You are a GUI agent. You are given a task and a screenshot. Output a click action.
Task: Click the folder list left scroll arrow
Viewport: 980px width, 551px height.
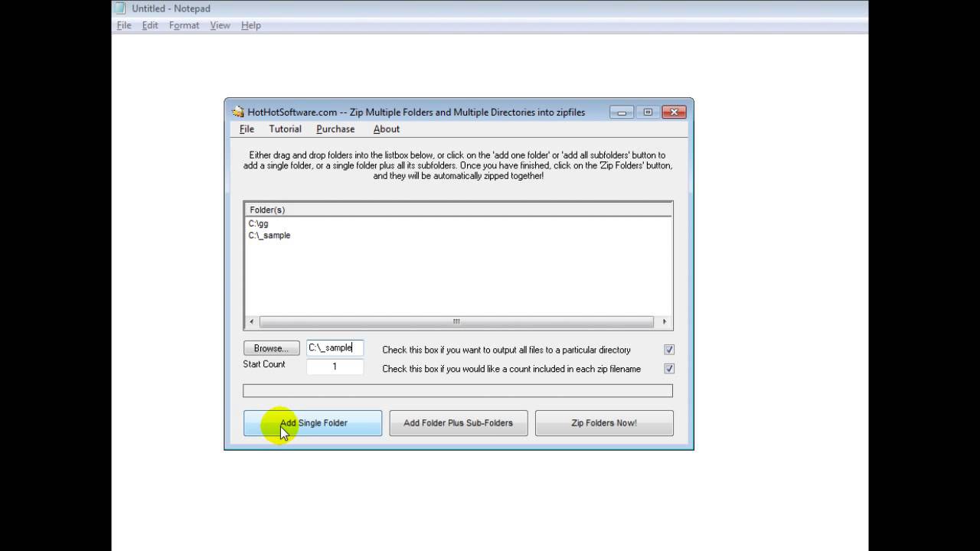tap(252, 321)
